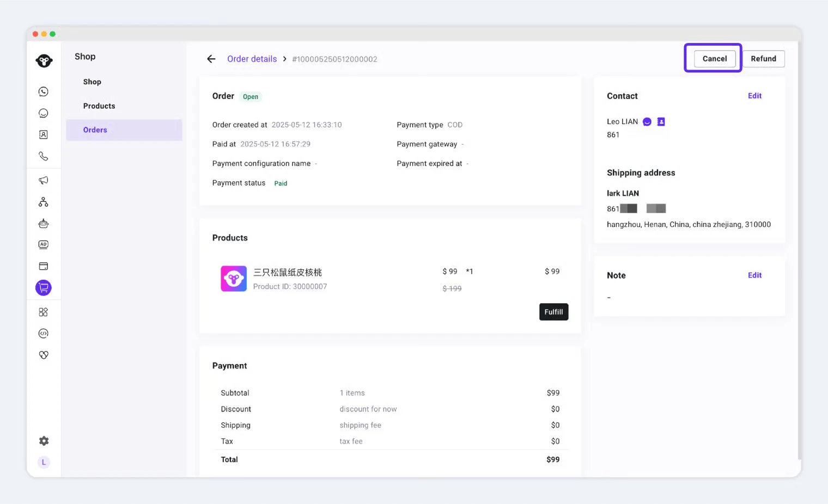The image size is (828, 504).
Task: Click the monkey logo in the sidebar
Action: click(44, 60)
